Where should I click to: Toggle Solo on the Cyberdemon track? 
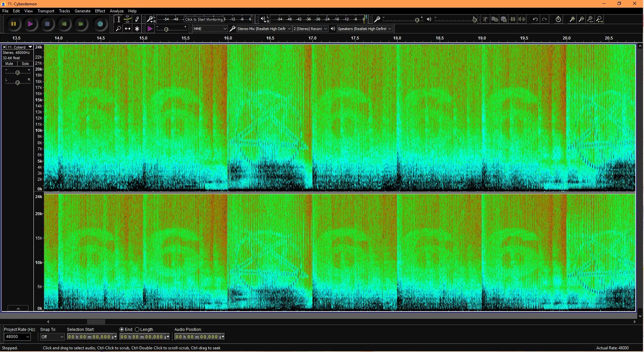[x=25, y=64]
